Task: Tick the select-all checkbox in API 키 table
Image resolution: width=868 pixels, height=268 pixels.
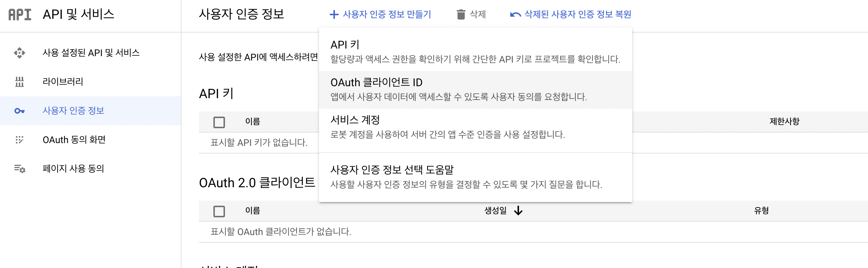Action: pyautogui.click(x=219, y=122)
